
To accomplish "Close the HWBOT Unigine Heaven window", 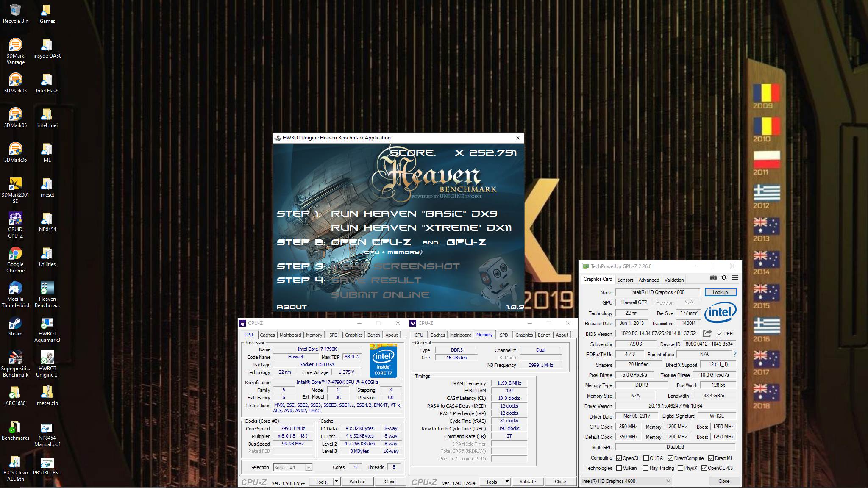I will pyautogui.click(x=517, y=138).
